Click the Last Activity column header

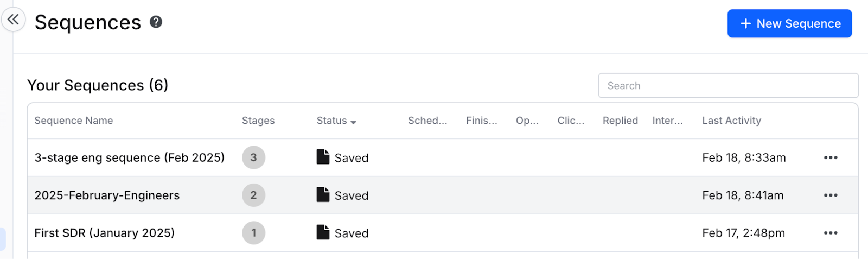point(731,121)
